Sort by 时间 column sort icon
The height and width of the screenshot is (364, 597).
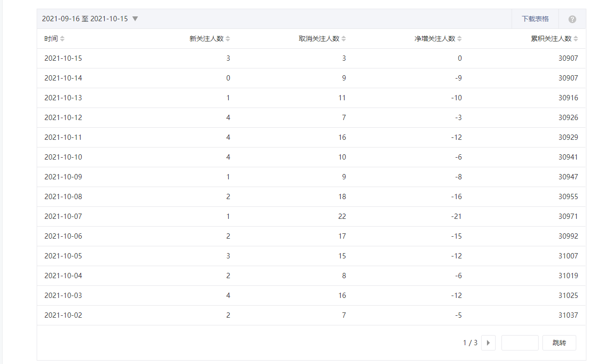(x=62, y=39)
